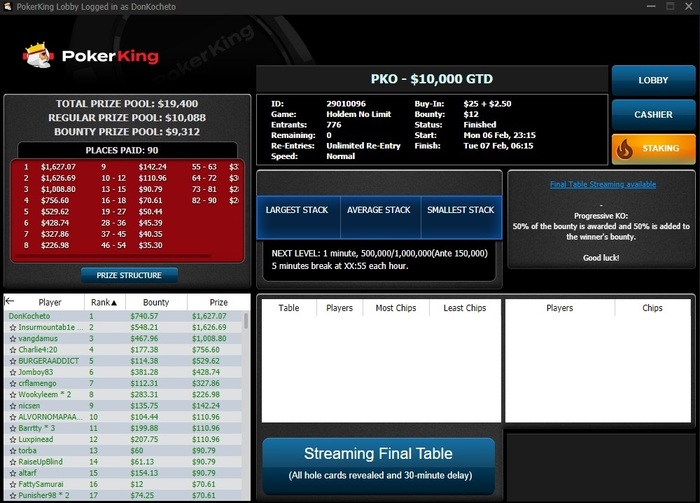Toggle favorite star for crflamengo
The width and height of the screenshot is (700, 503).
13,383
